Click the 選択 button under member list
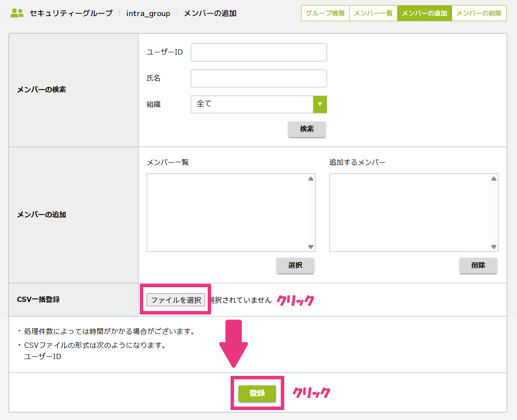The height and width of the screenshot is (420, 517). click(295, 266)
